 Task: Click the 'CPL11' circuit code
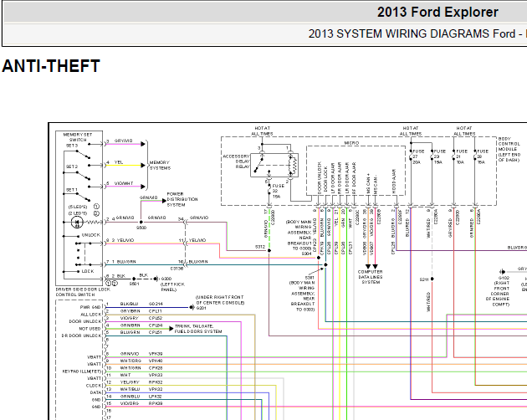pyautogui.click(x=156, y=311)
